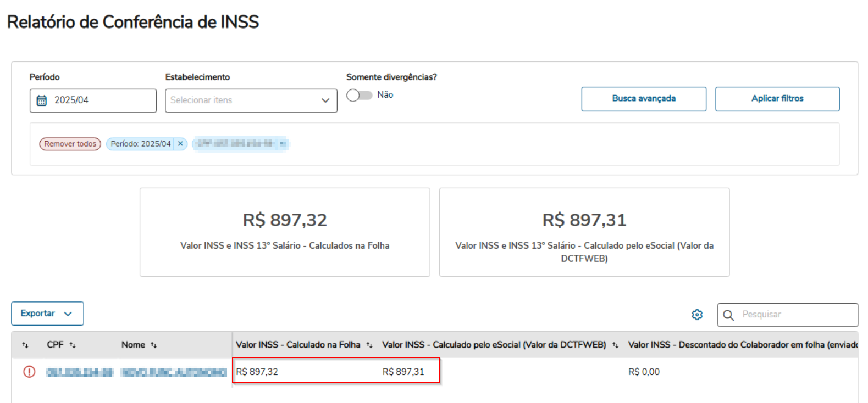Remove the Período: 2025/04 filter chip
The width and height of the screenshot is (868, 403).
point(180,144)
